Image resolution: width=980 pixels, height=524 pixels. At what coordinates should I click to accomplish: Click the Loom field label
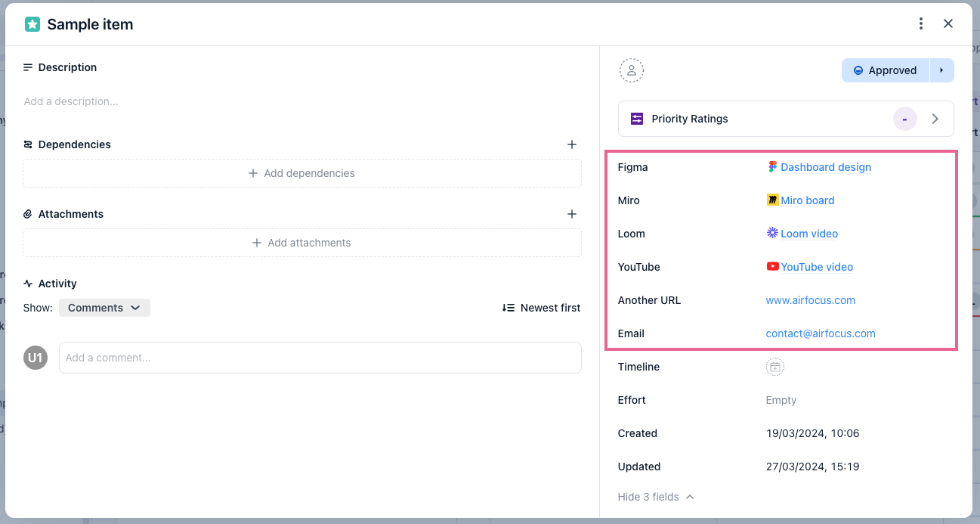632,234
